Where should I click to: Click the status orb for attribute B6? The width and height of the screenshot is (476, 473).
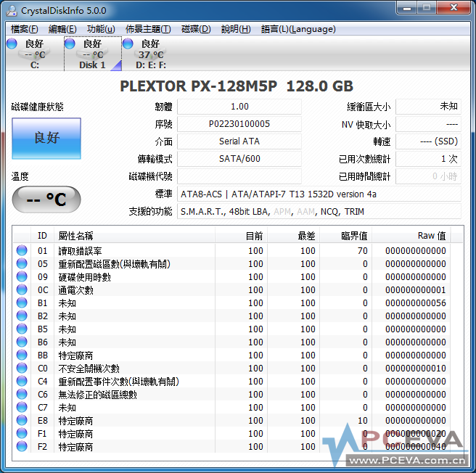pyautogui.click(x=22, y=342)
